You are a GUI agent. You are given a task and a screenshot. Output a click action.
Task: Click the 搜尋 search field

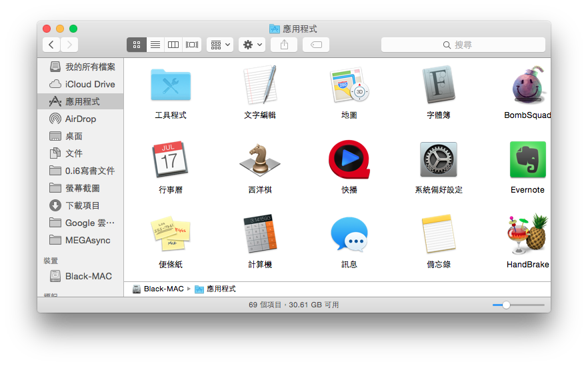pos(463,45)
